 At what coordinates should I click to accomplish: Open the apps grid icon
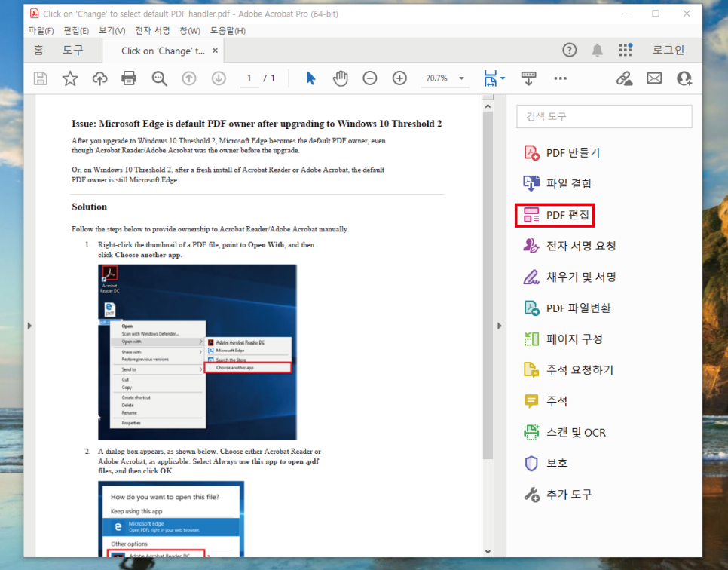tap(626, 50)
